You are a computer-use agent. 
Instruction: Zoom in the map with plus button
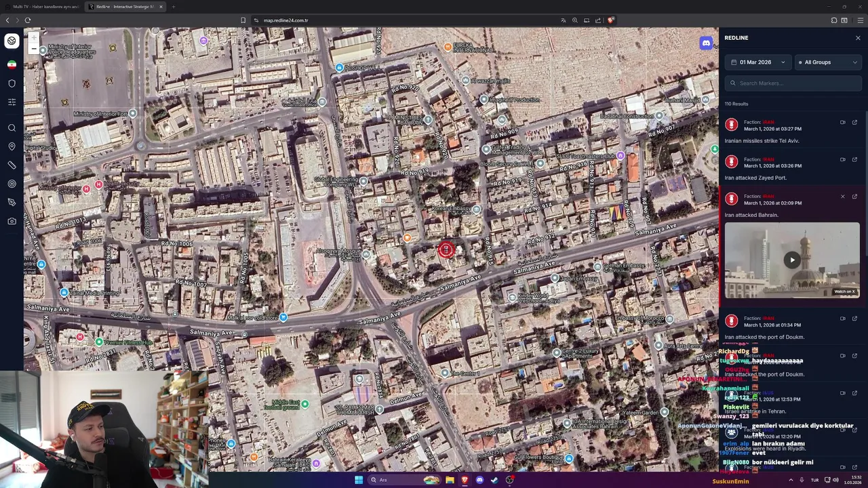point(33,38)
